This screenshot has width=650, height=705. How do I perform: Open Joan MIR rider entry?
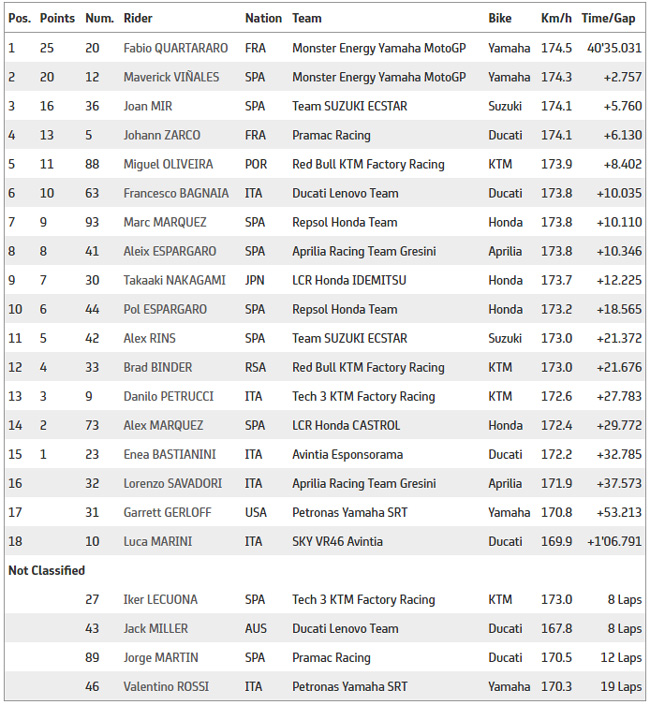point(148,106)
